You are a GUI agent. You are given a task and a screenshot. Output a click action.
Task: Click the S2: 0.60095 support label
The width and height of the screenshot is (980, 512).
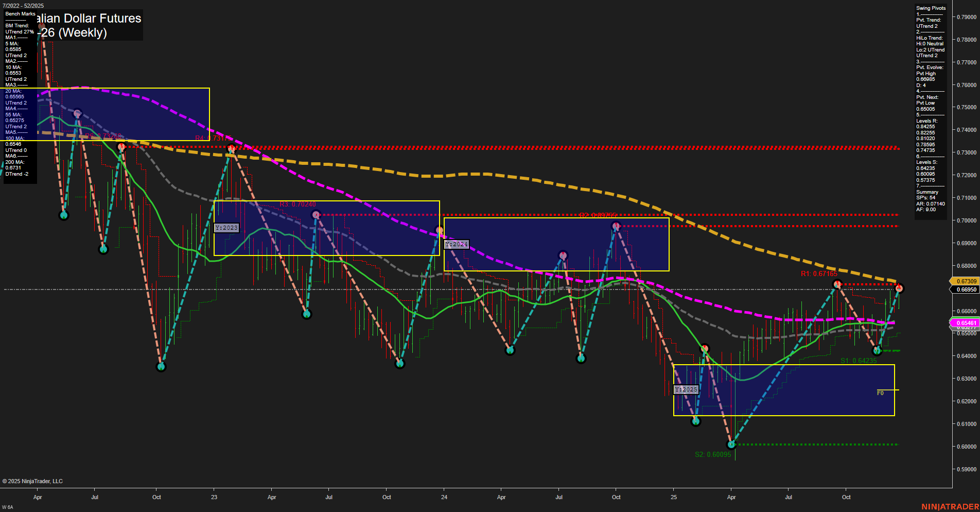(x=713, y=454)
